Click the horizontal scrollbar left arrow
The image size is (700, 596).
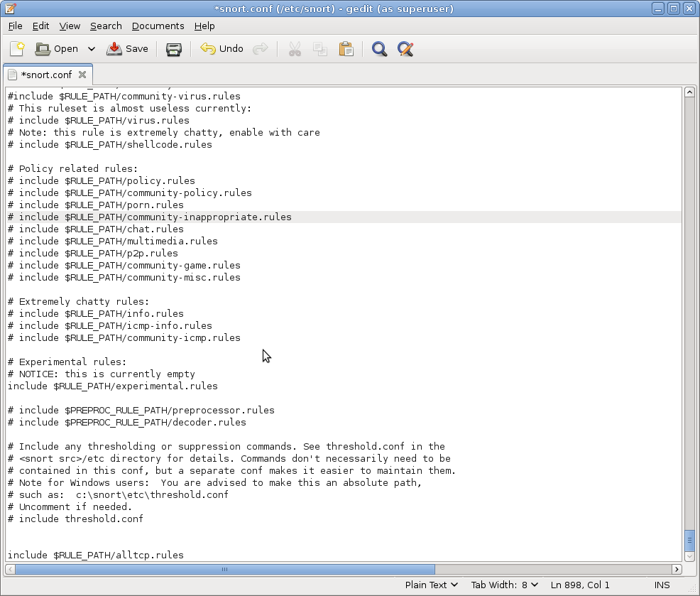[10, 569]
